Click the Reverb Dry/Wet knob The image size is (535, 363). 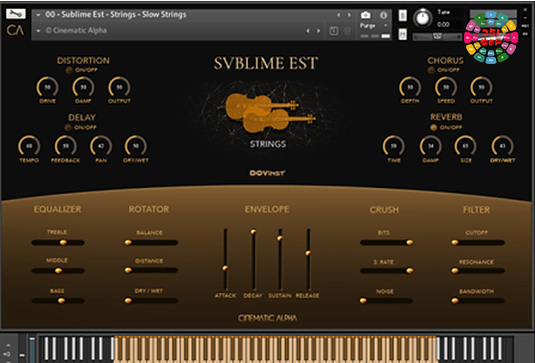pos(502,146)
